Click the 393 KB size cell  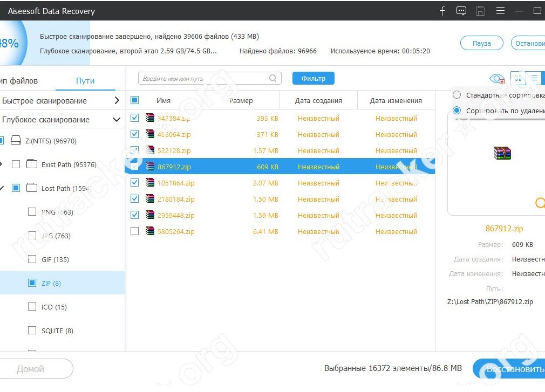(267, 119)
